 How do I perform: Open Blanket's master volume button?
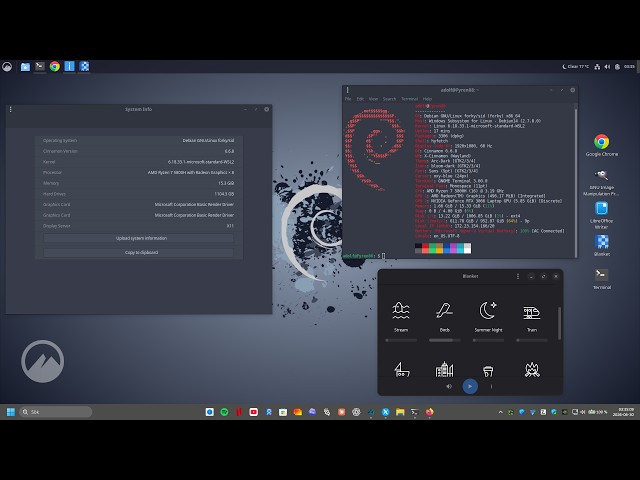[449, 386]
